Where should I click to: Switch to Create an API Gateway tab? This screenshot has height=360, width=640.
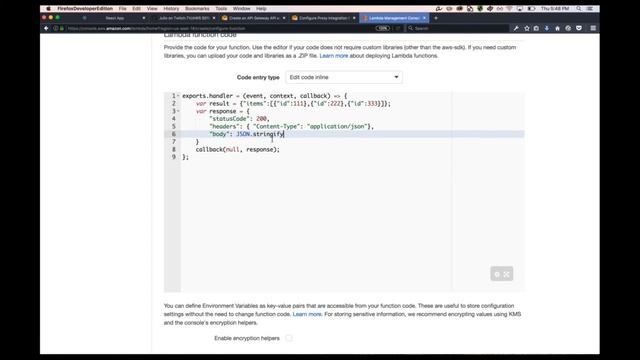coord(253,18)
